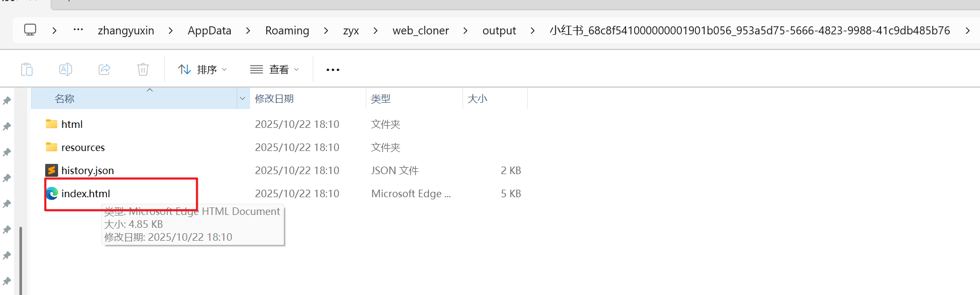
Task: Navigate to web_cloner in breadcrumb
Action: pos(421,31)
